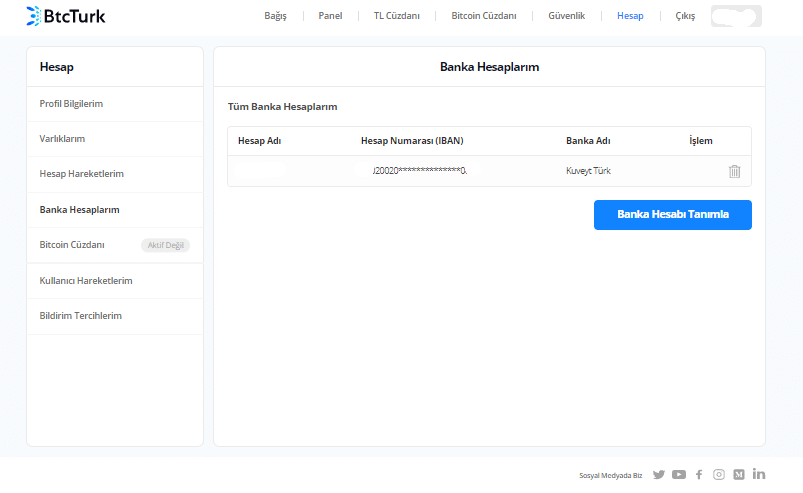Image resolution: width=803 pixels, height=493 pixels.
Task: Open Panel from the top navigation
Action: coord(330,16)
